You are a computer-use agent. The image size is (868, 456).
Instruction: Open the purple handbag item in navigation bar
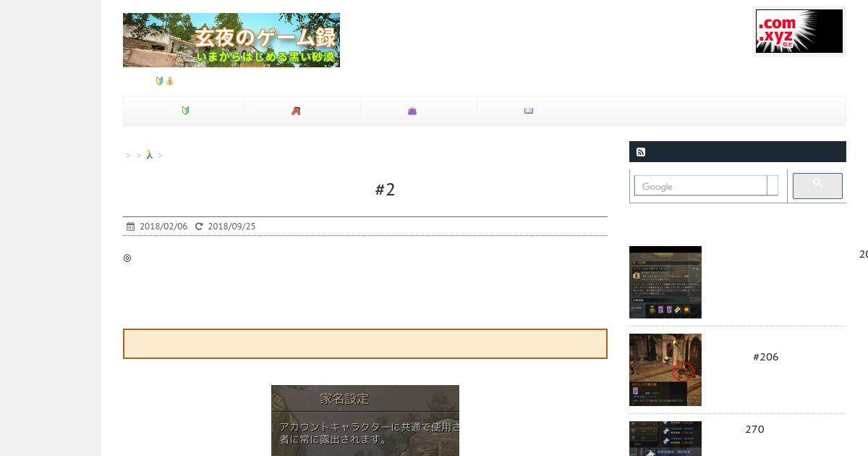[412, 111]
